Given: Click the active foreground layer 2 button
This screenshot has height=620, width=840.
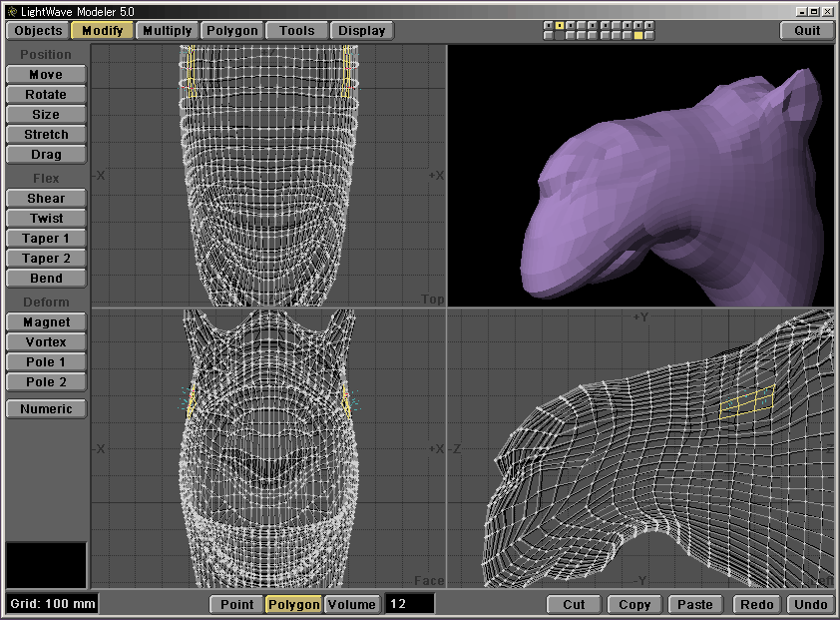Looking at the screenshot, I should click(560, 25).
